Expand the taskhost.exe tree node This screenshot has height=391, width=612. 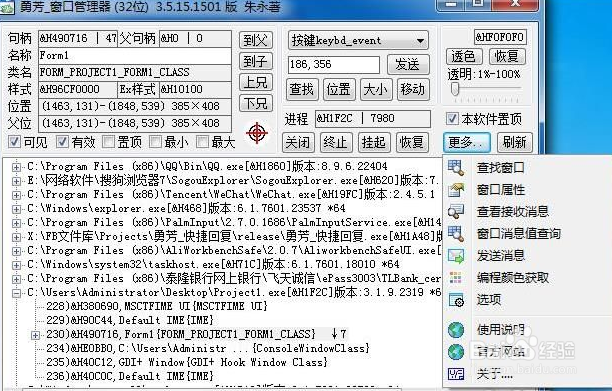point(16,265)
